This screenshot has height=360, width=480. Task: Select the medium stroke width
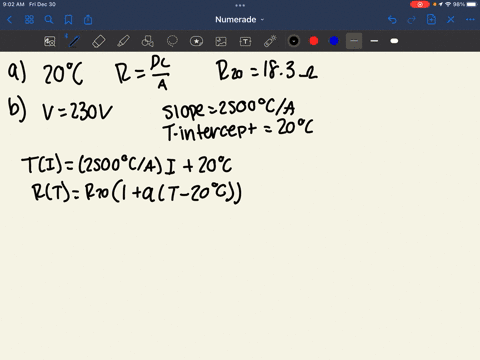click(374, 41)
